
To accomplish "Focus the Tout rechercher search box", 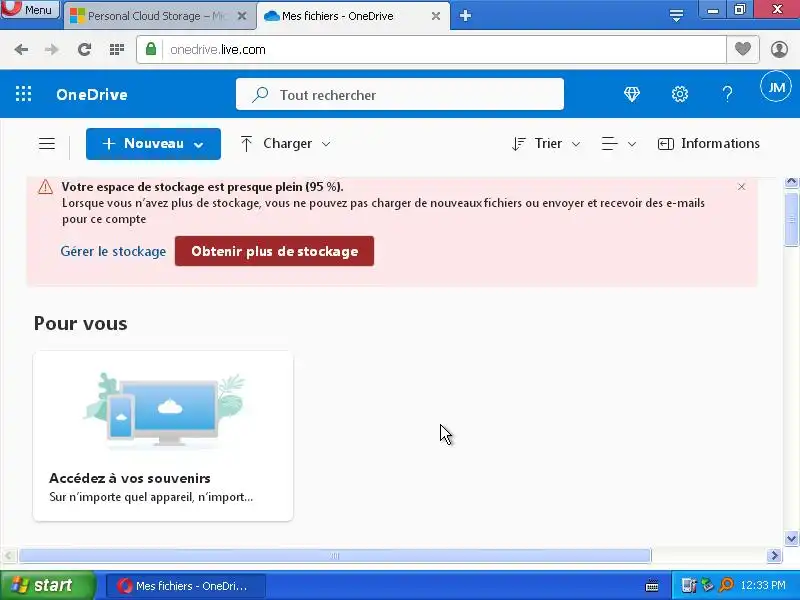I will (399, 94).
